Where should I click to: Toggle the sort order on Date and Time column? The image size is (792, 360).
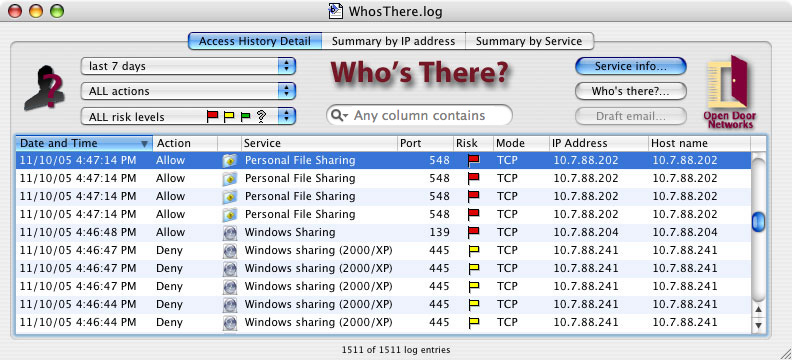click(84, 143)
